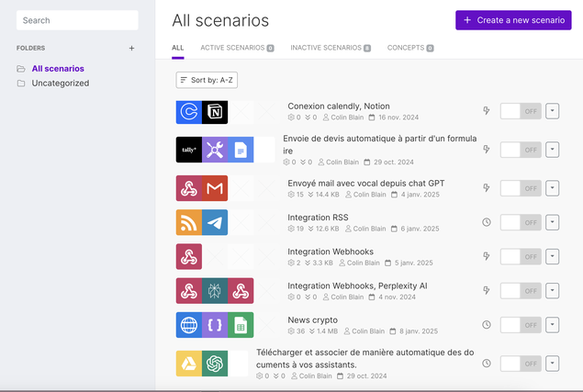Open dropdown menu for Envoyé mail scenario
Screen dimensions: 583x392
click(552, 188)
